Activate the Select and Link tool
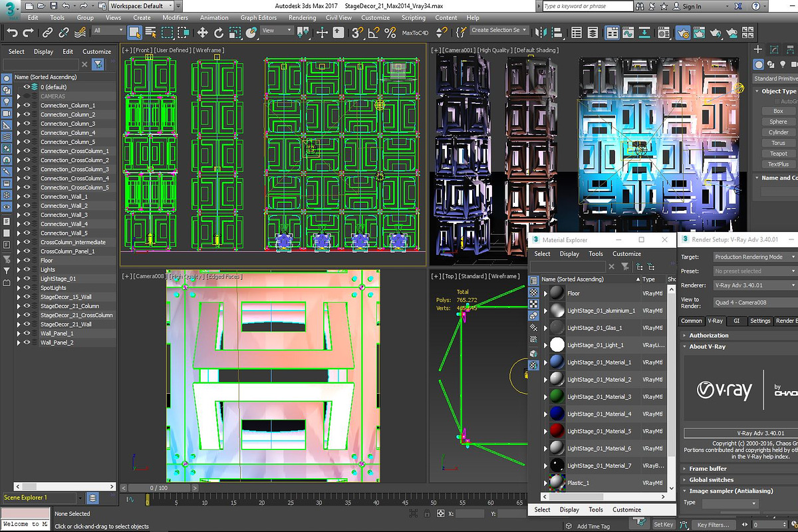Viewport: 798px width, 532px height. pos(47,32)
